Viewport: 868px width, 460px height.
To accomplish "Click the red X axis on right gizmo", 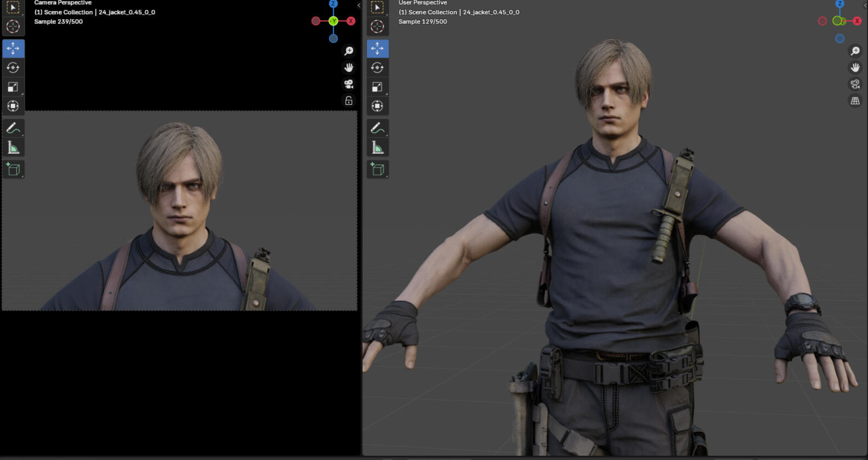I will 857,21.
